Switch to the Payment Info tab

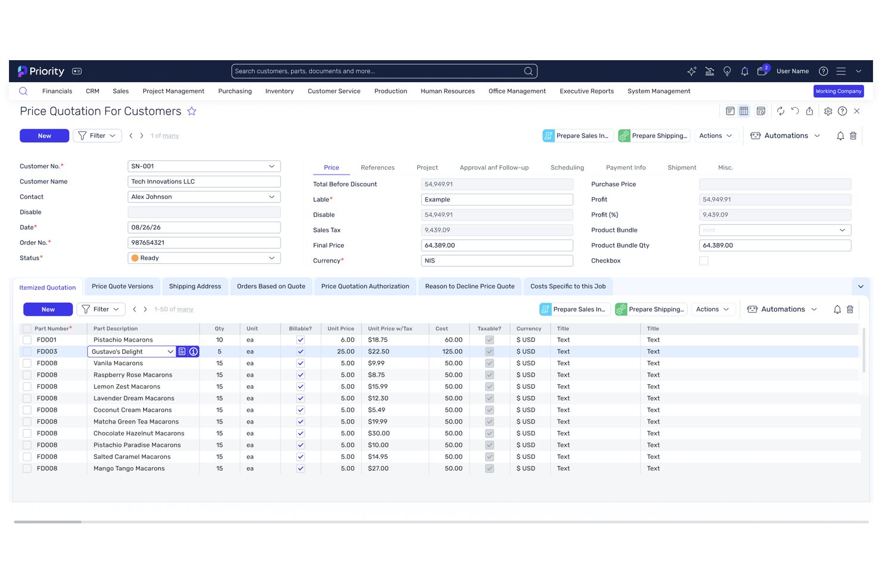coord(626,167)
